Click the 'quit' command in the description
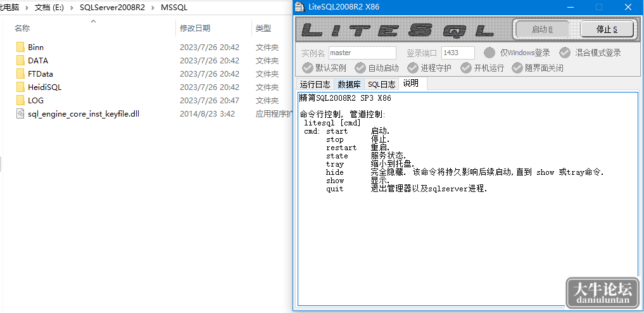This screenshot has width=644, height=313. (335, 189)
